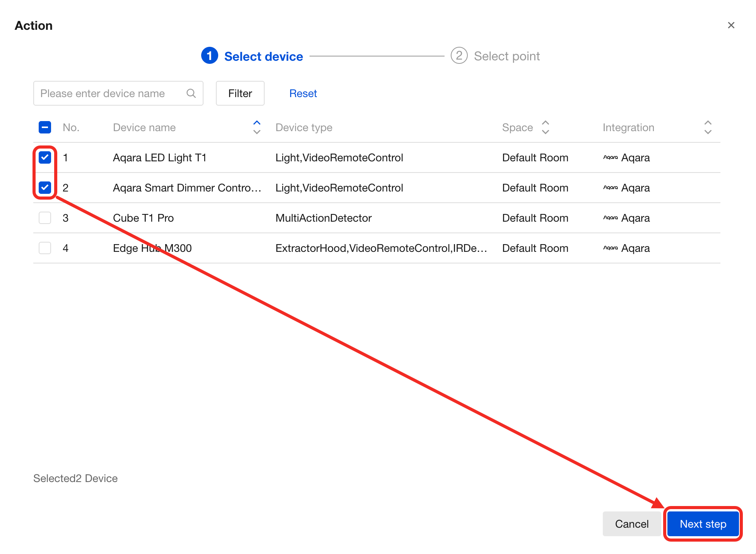Image resolution: width=756 pixels, height=554 pixels.
Task: Click Aqara logo in row 1
Action: pos(611,157)
